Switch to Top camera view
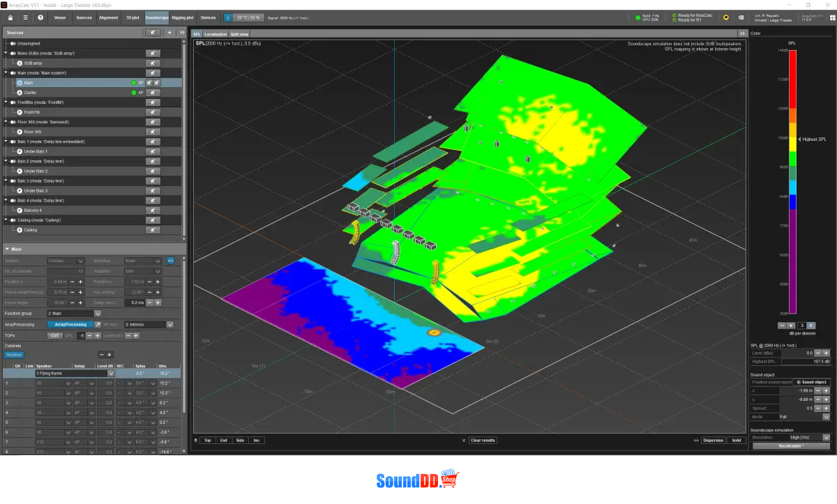Image resolution: width=837 pixels, height=504 pixels. pos(207,441)
